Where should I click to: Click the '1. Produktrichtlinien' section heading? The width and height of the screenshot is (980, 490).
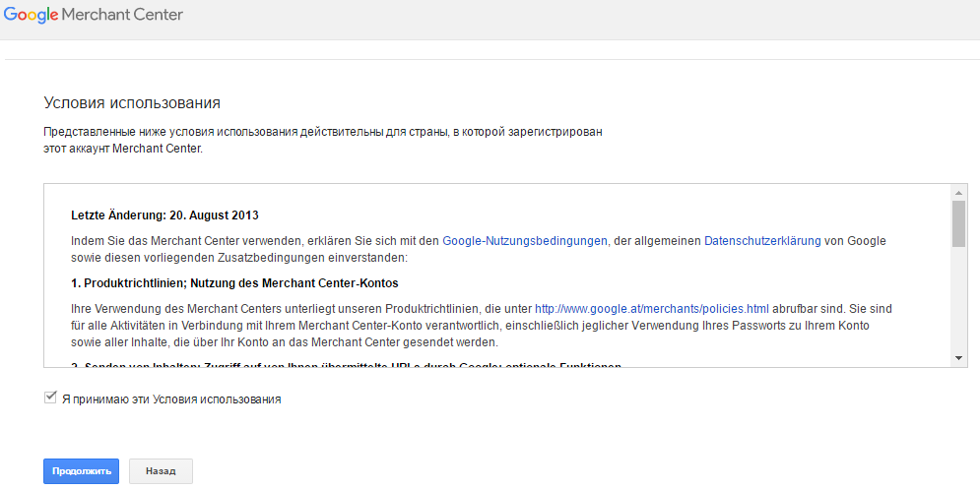pyautogui.click(x=235, y=283)
